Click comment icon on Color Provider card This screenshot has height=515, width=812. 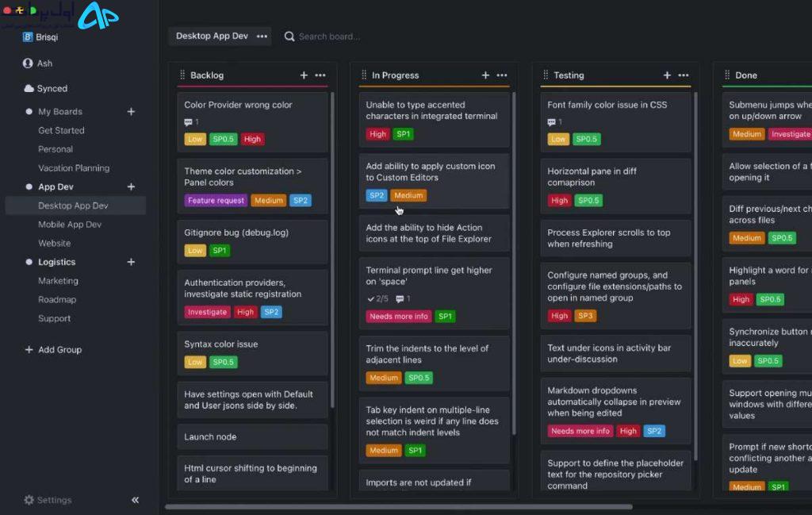tap(188, 122)
